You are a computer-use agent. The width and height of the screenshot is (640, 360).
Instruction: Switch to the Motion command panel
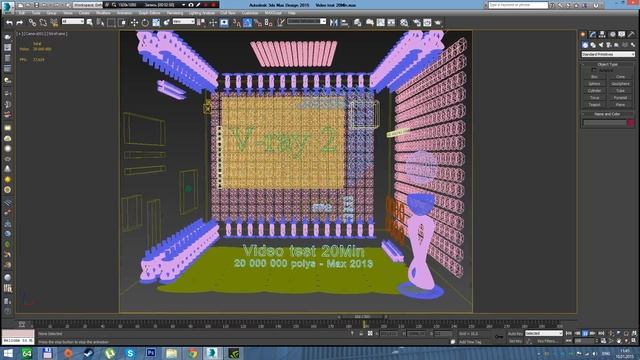[x=612, y=34]
